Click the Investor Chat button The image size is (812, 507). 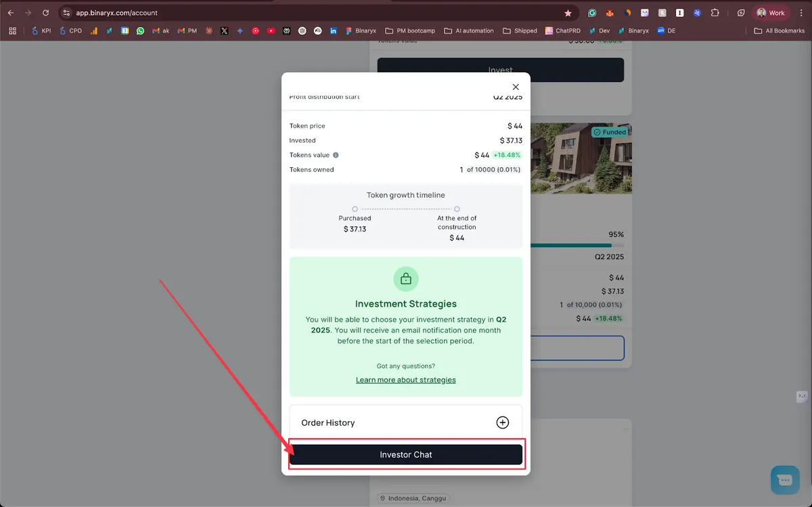pyautogui.click(x=406, y=455)
